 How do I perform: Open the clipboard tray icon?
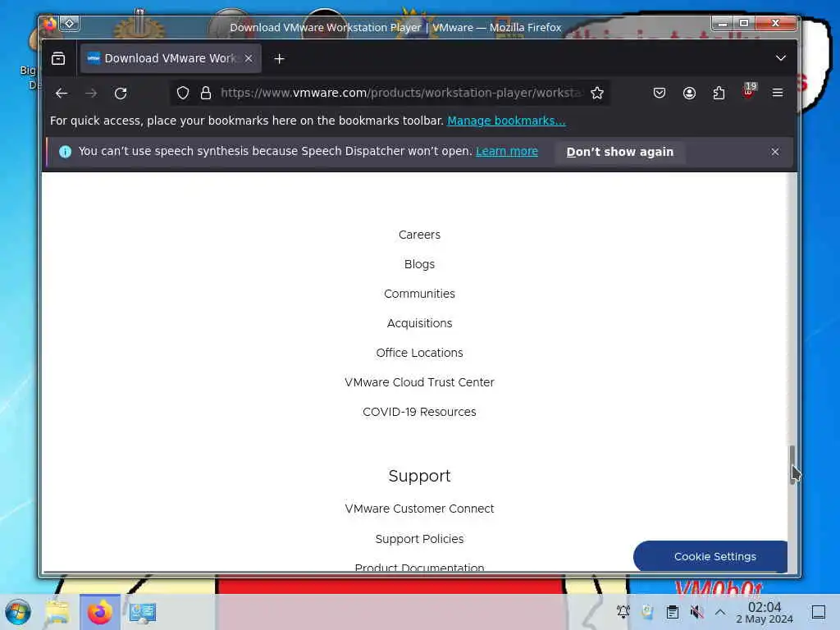[673, 612]
